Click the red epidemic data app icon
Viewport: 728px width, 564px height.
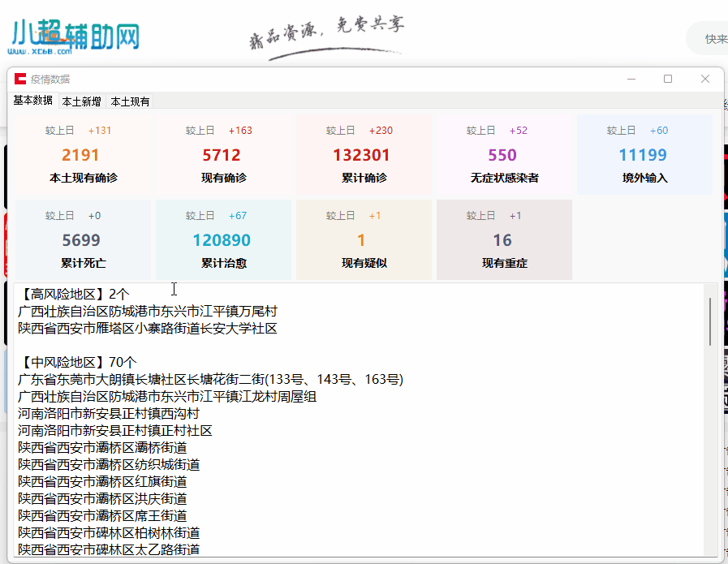tap(22, 79)
